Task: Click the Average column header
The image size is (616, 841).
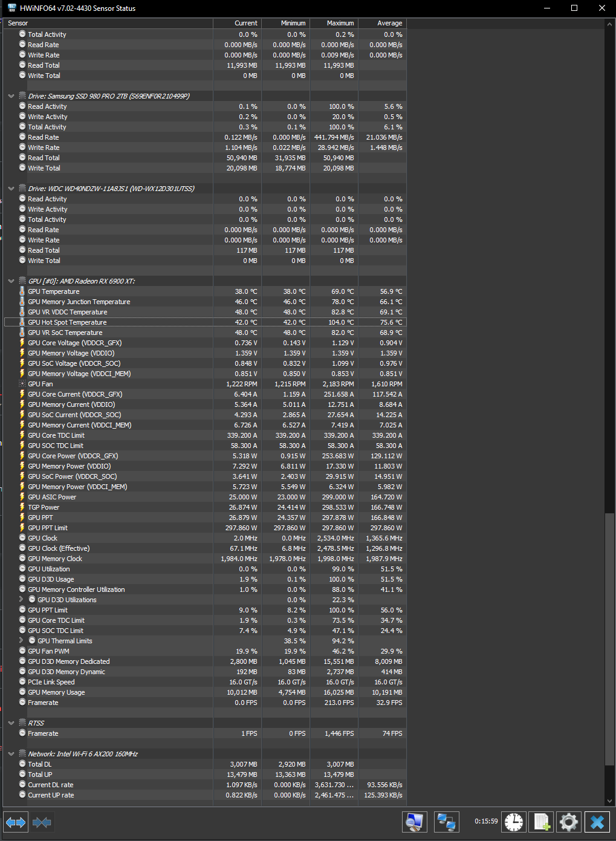Action: click(x=382, y=23)
